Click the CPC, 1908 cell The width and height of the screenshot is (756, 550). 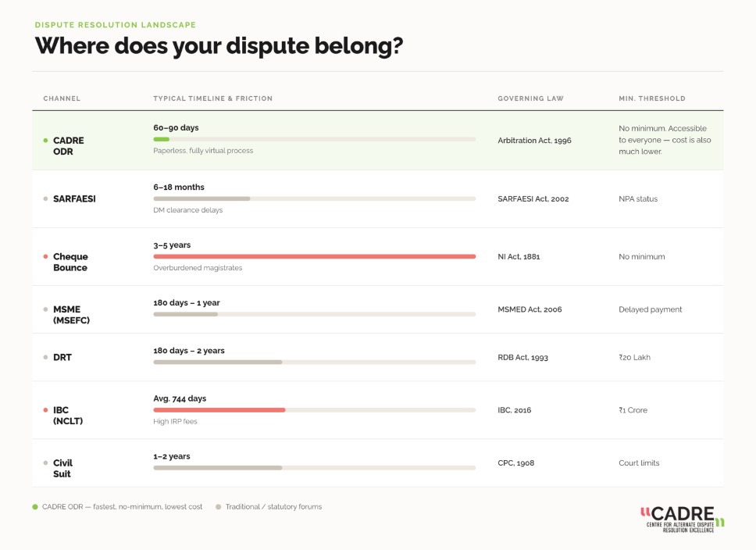click(x=516, y=462)
